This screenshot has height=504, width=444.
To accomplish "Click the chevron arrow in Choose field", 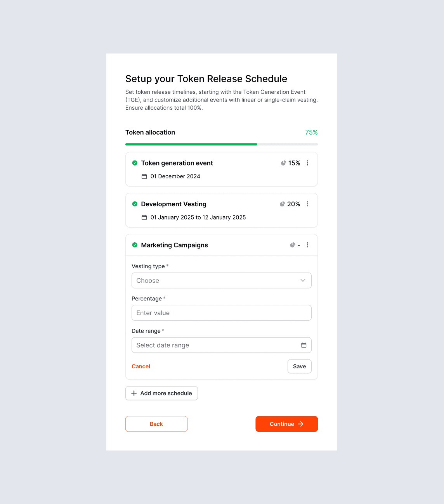I will (x=303, y=280).
